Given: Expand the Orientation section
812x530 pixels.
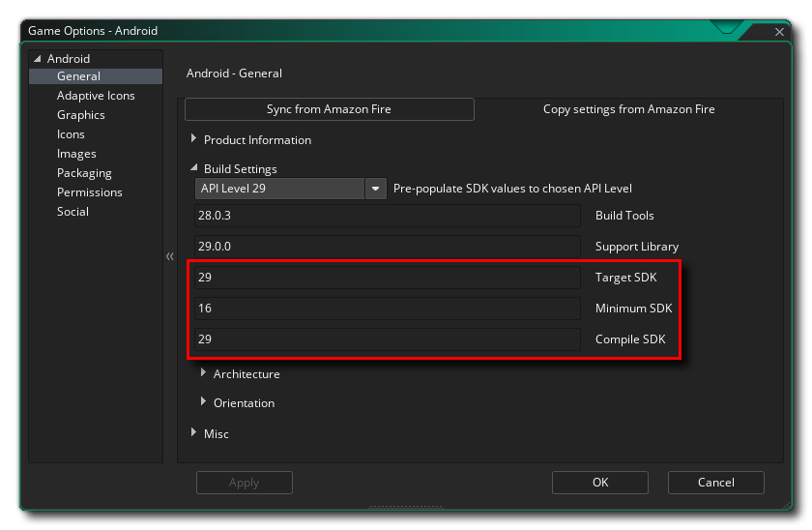Looking at the screenshot, I should pos(204,402).
